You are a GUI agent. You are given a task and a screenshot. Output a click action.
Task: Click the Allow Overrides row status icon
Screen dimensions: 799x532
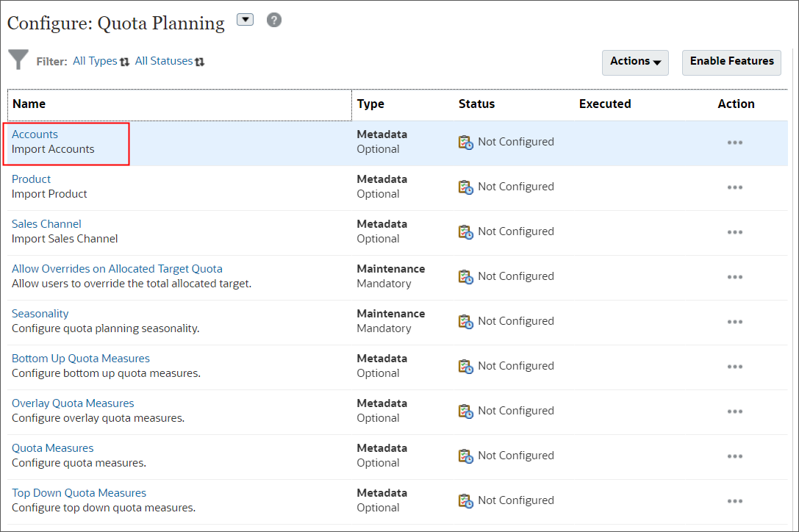(466, 277)
